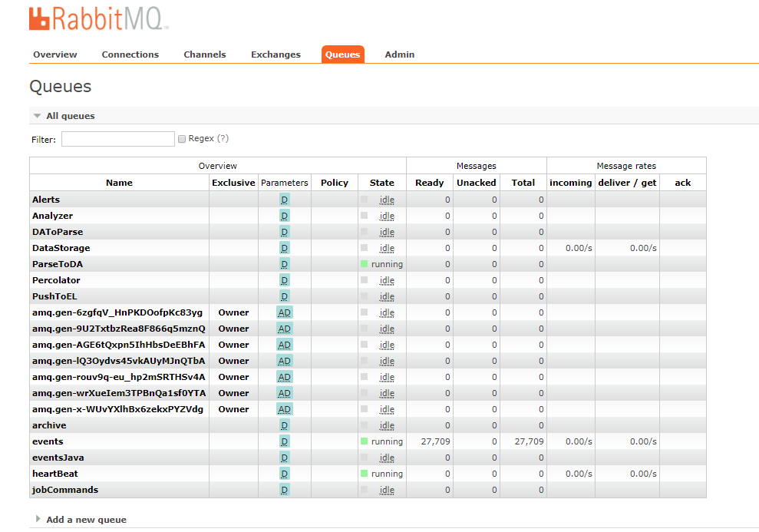Click the D badge in DataStorage row
The image size is (759, 532).
pyautogui.click(x=285, y=248)
